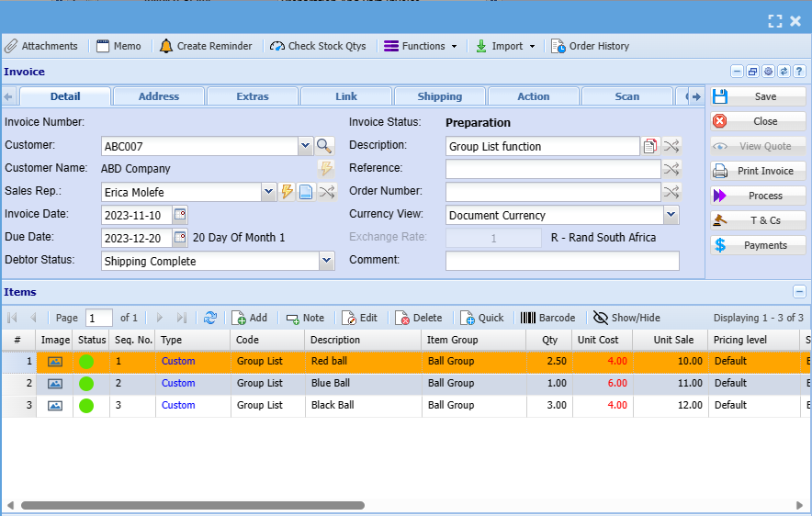The height and width of the screenshot is (516, 812).
Task: Open the Debtor Status dropdown
Action: click(326, 262)
